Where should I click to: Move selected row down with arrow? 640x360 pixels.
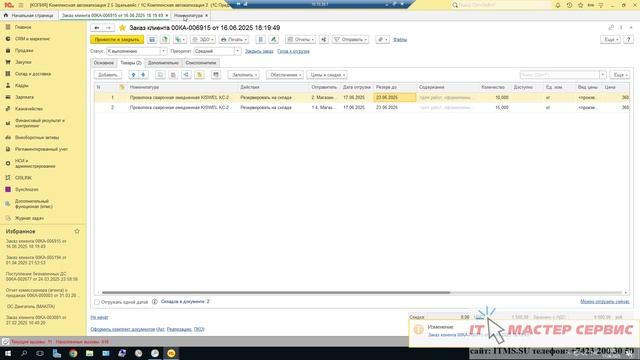pos(143,75)
